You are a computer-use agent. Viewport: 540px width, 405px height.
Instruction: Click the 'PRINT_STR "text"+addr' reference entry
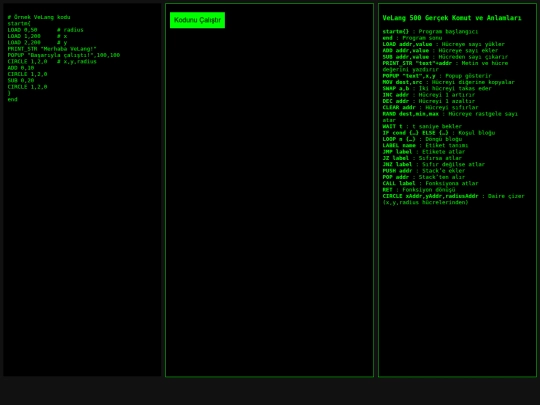445,66
